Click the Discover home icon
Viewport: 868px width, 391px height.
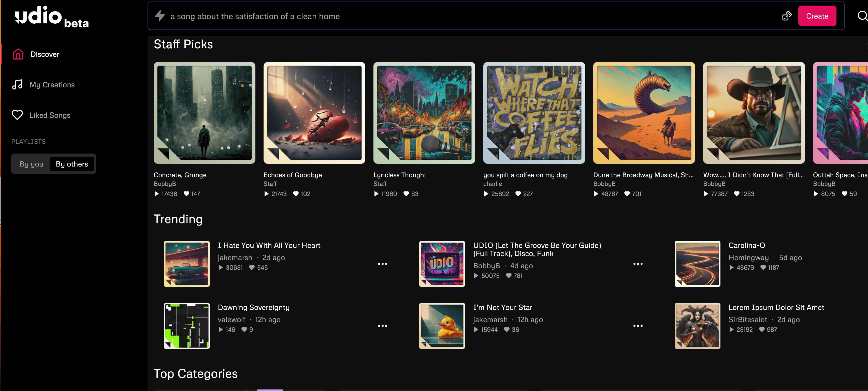coord(18,54)
